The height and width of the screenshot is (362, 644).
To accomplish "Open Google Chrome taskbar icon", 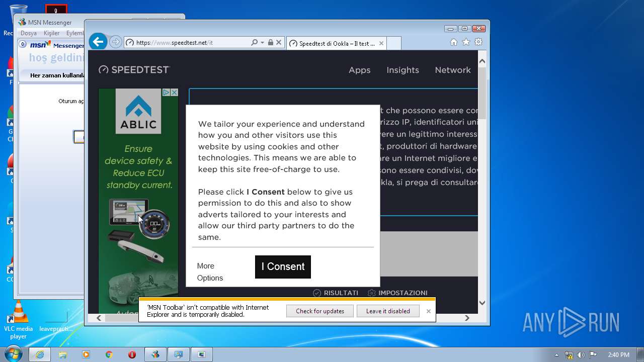I will pyautogui.click(x=109, y=354).
